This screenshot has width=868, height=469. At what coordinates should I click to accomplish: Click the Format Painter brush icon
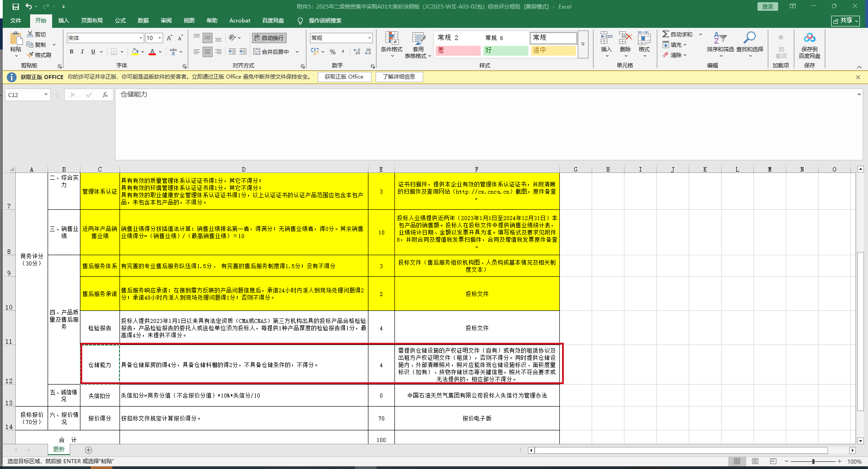31,55
